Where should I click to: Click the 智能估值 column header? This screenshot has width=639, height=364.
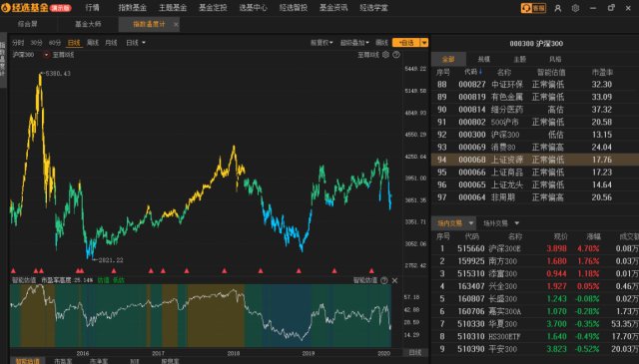(551, 72)
